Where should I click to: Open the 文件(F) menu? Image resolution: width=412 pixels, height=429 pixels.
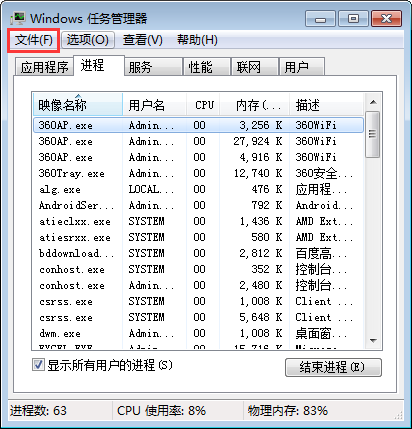[x=34, y=40]
